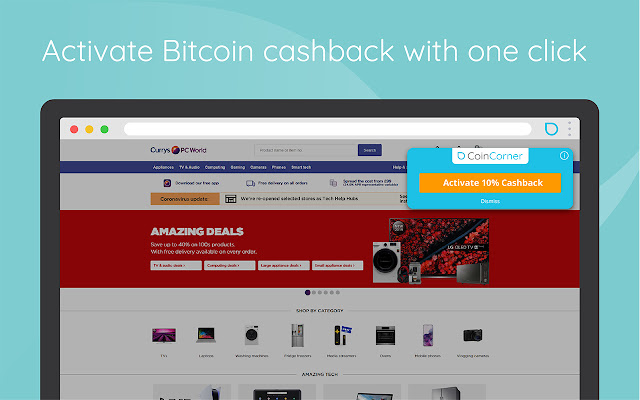Dismiss the CoinCorner cashback popup
This screenshot has height=400, width=640.
click(490, 201)
